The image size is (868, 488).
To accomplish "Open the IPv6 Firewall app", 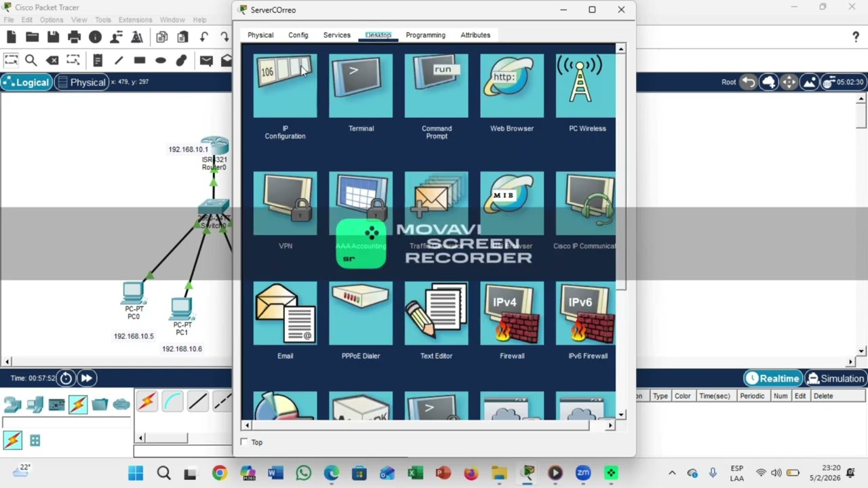I will click(586, 314).
